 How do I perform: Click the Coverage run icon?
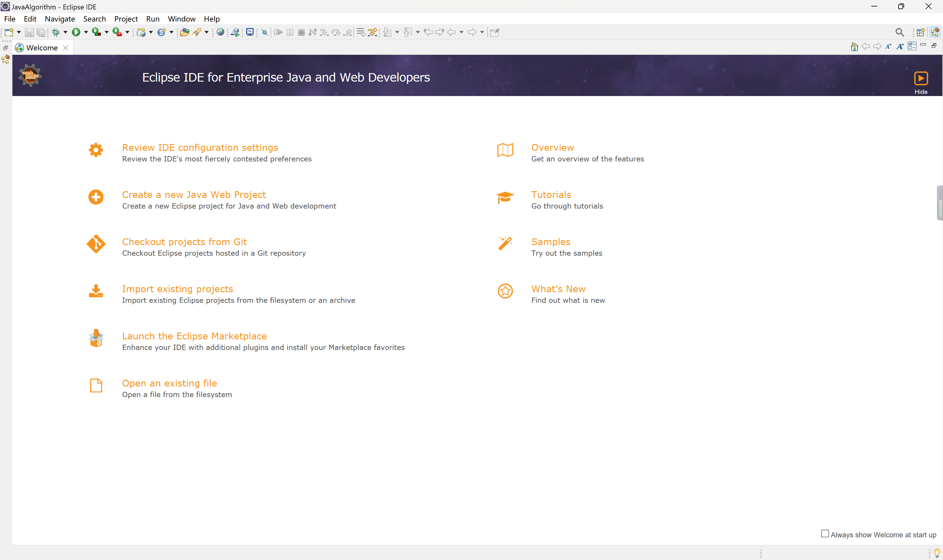[x=96, y=32]
